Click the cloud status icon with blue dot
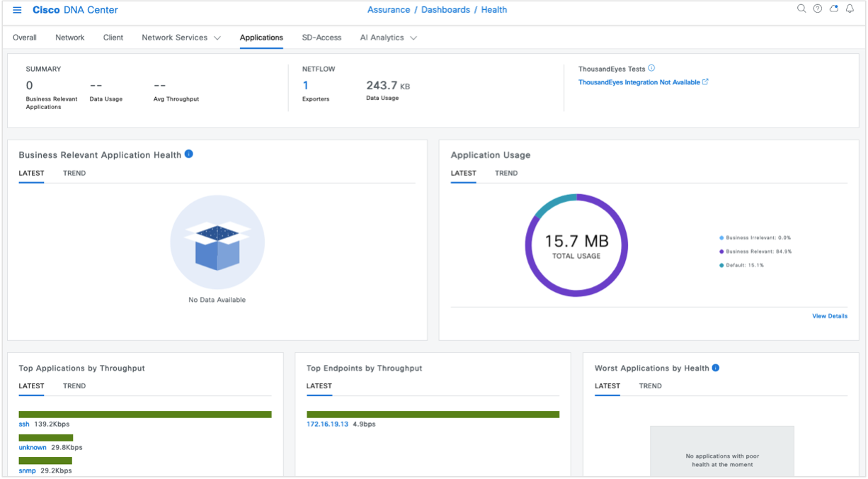This screenshot has height=479, width=868. (834, 9)
